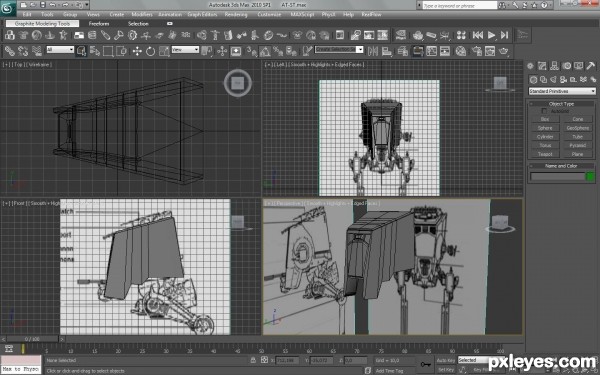Select the Select and Move tool
The height and width of the screenshot is (375, 600).
137,51
